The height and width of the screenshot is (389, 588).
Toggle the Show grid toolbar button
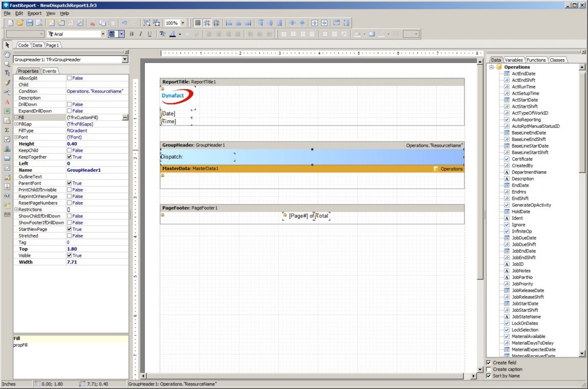[x=198, y=23]
